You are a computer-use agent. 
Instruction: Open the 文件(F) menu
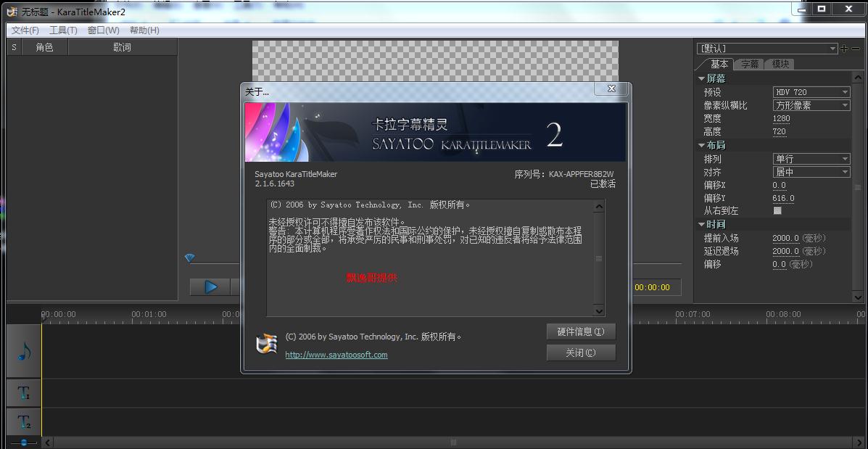pos(25,30)
